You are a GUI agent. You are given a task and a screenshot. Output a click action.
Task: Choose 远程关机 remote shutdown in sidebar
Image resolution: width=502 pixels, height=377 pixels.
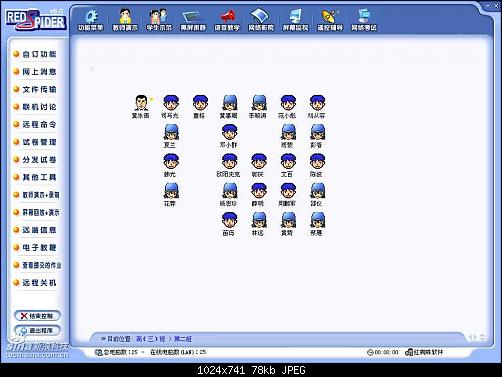point(35,283)
